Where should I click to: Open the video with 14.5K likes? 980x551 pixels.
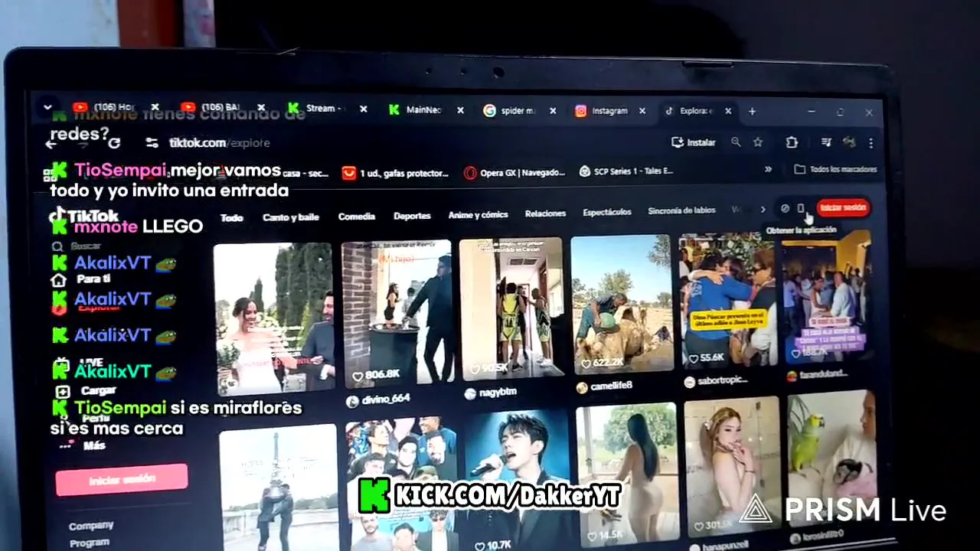[x=626, y=474]
